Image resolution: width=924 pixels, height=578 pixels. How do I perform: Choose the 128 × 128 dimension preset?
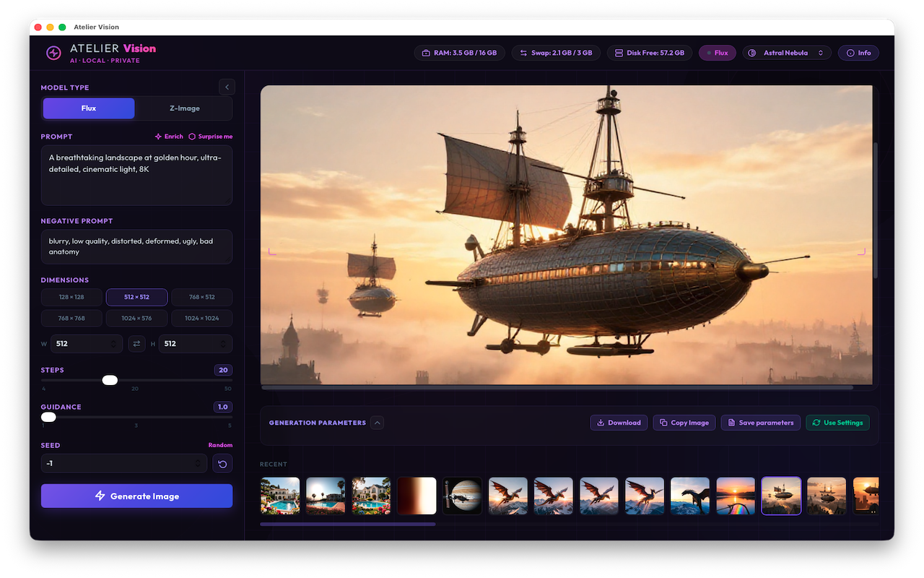click(71, 297)
